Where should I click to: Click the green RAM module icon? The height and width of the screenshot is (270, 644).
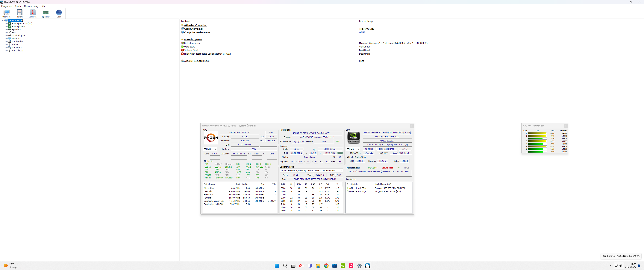tap(340, 153)
